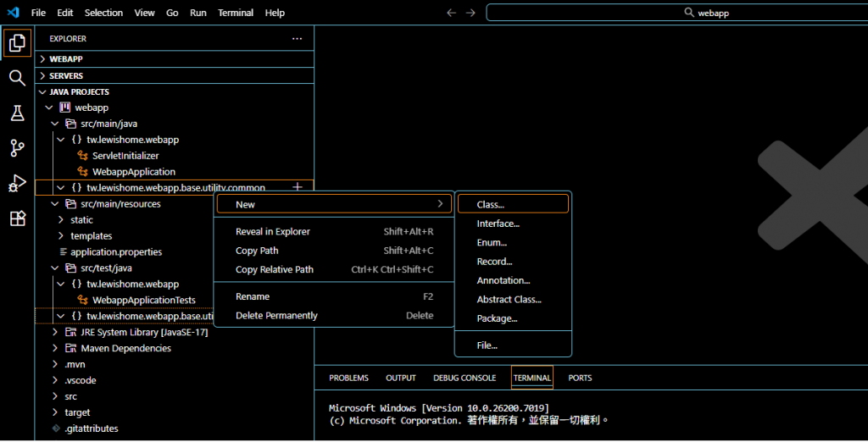Click the JRE System Library icon

point(70,332)
